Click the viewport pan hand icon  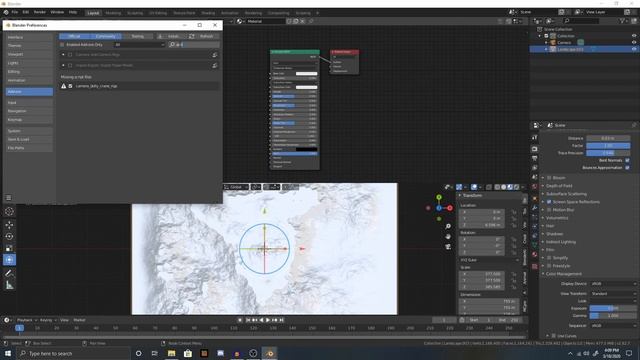click(x=448, y=236)
